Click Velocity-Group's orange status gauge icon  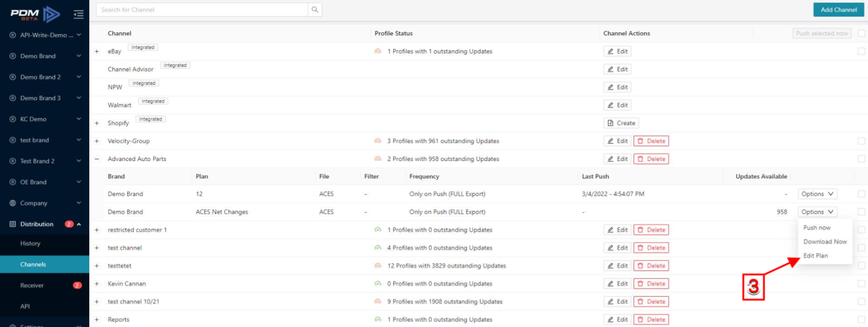click(x=378, y=141)
